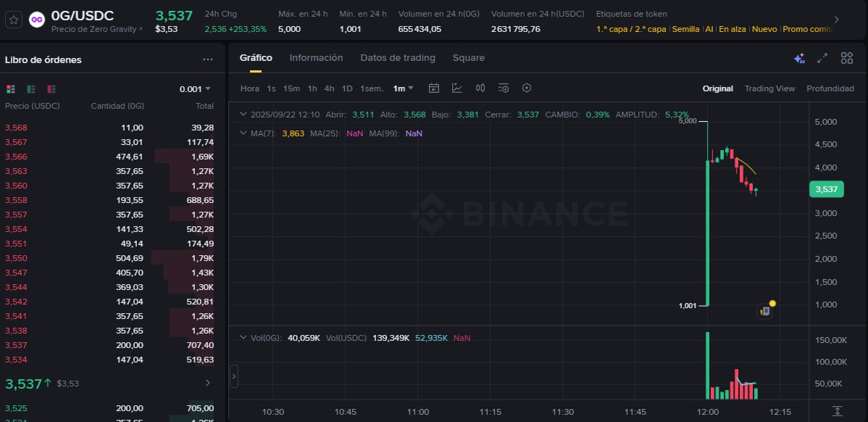Switch to Gráfico tab

click(x=256, y=57)
